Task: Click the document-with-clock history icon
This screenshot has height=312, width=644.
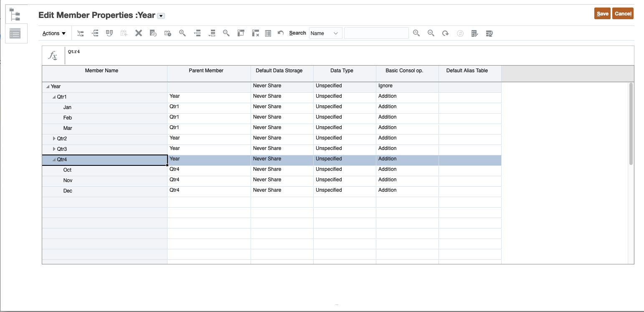Action: pyautogui.click(x=153, y=33)
